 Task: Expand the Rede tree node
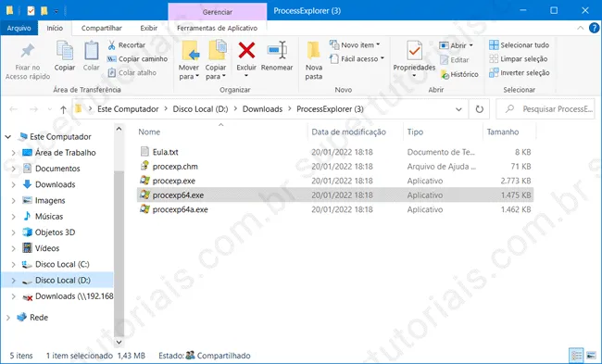coord(8,318)
